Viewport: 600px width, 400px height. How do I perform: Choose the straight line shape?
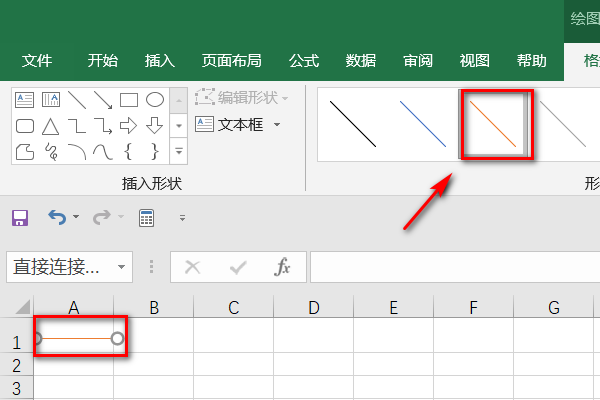77,100
